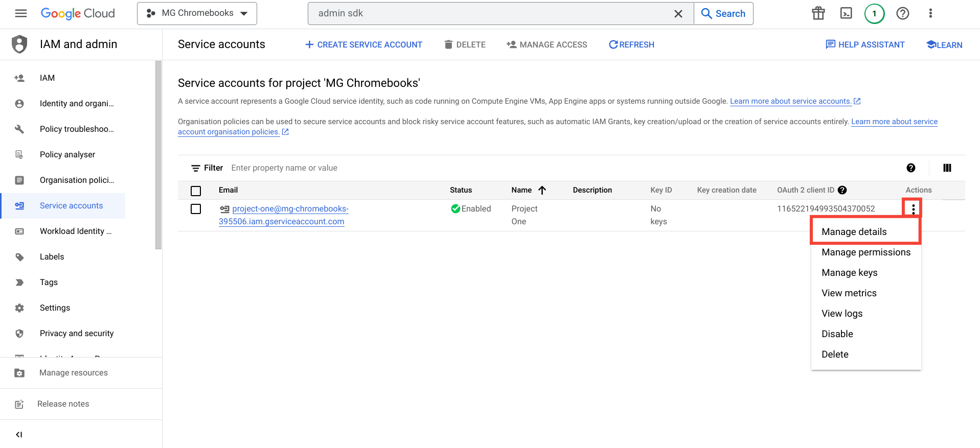Image resolution: width=980 pixels, height=448 pixels.
Task: Select Manage permissions from actions menu
Action: click(866, 252)
